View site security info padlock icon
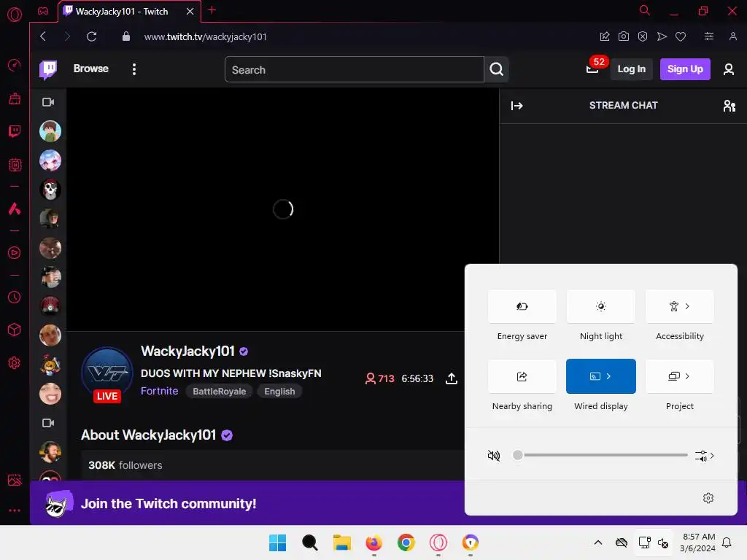This screenshot has width=747, height=560. pos(125,36)
